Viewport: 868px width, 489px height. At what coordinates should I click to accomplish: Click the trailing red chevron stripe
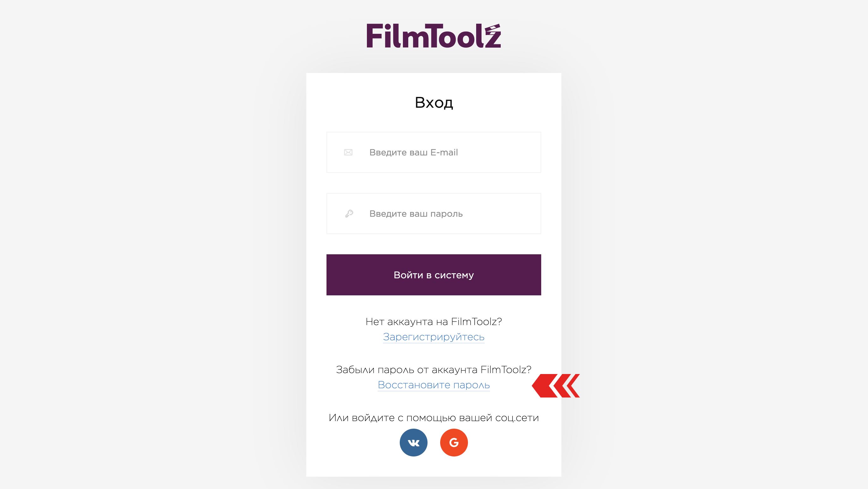pyautogui.click(x=573, y=385)
